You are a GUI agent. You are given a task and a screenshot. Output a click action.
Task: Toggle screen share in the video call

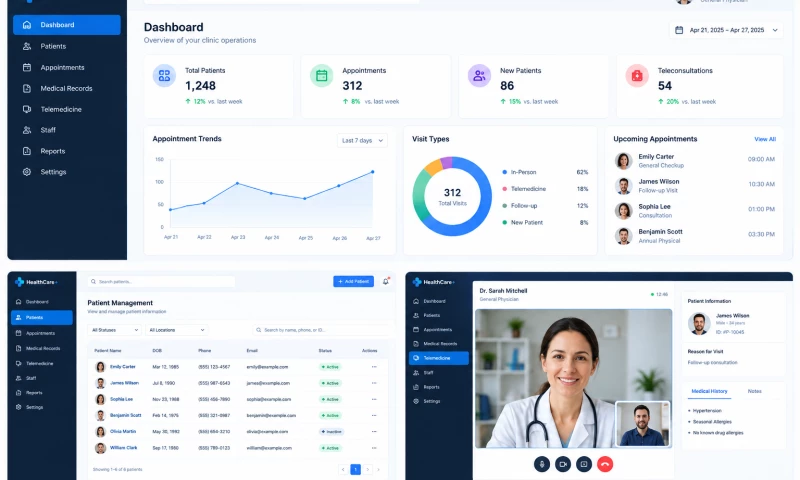pyautogui.click(x=584, y=464)
